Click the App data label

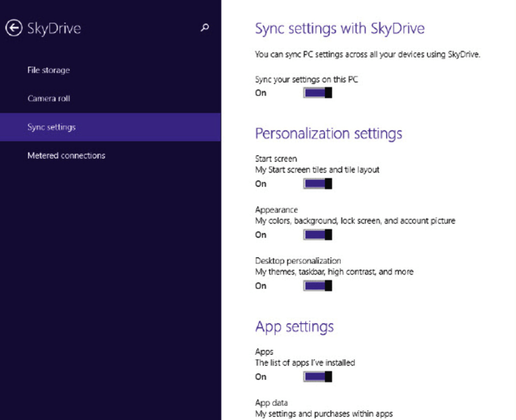pyautogui.click(x=271, y=403)
